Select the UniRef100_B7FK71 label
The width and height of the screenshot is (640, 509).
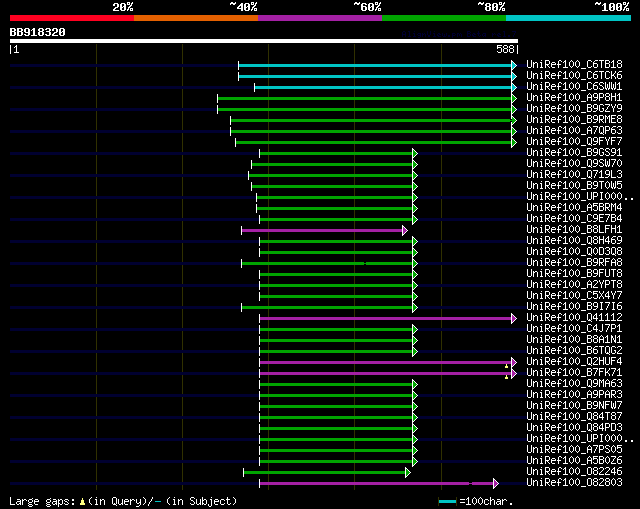pos(574,373)
